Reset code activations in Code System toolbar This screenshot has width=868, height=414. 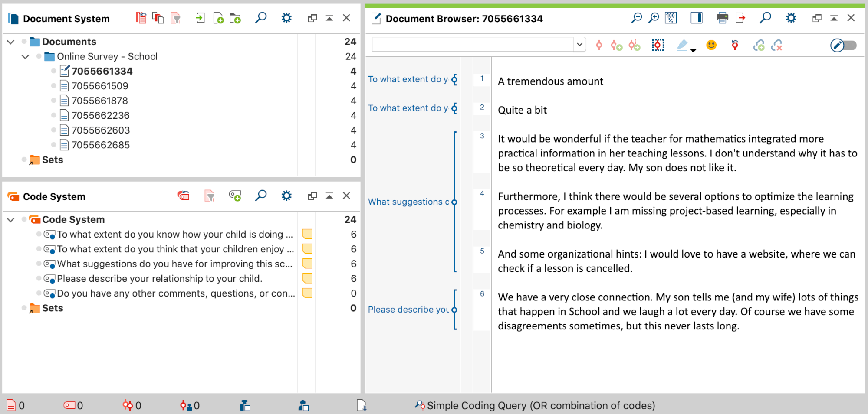coord(184,196)
